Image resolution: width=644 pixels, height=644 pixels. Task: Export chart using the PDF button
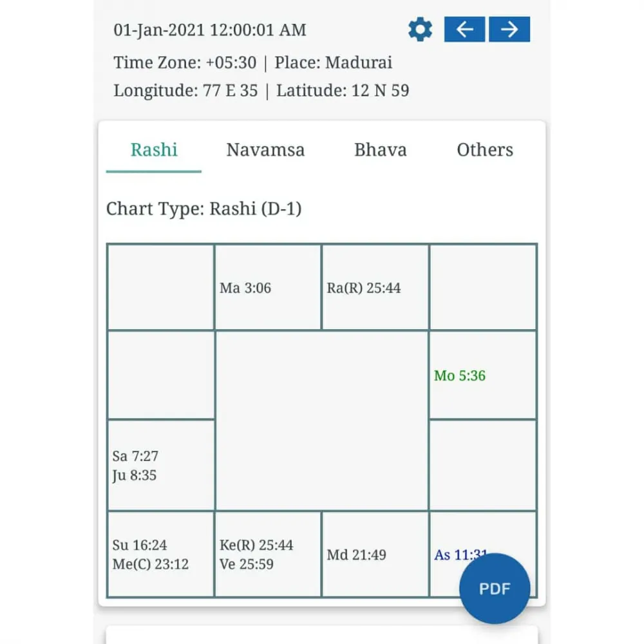point(495,589)
